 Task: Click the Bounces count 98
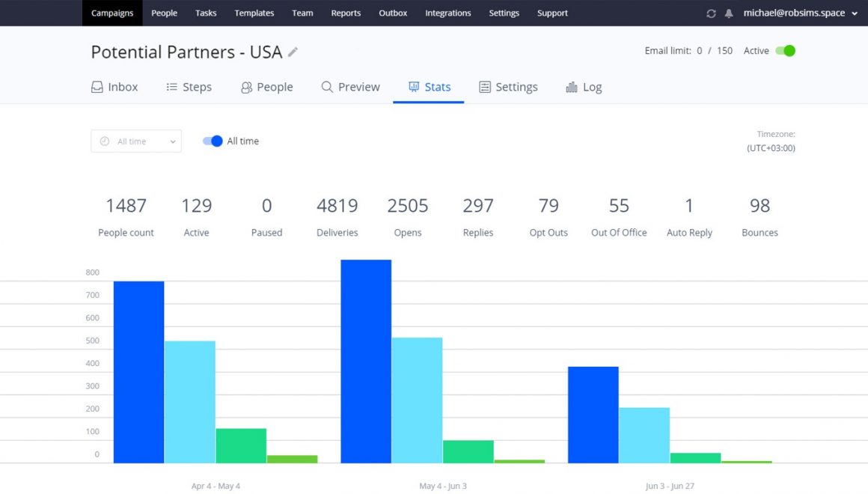[x=759, y=206]
